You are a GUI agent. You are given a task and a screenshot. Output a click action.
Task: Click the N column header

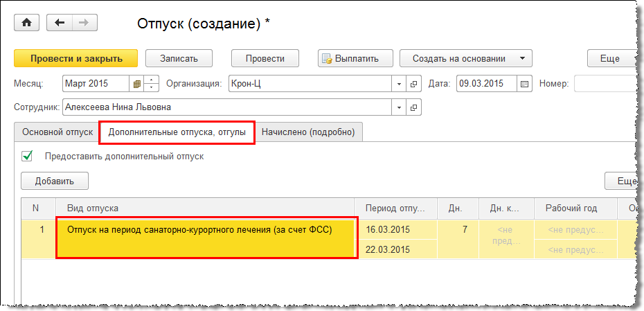(x=38, y=208)
